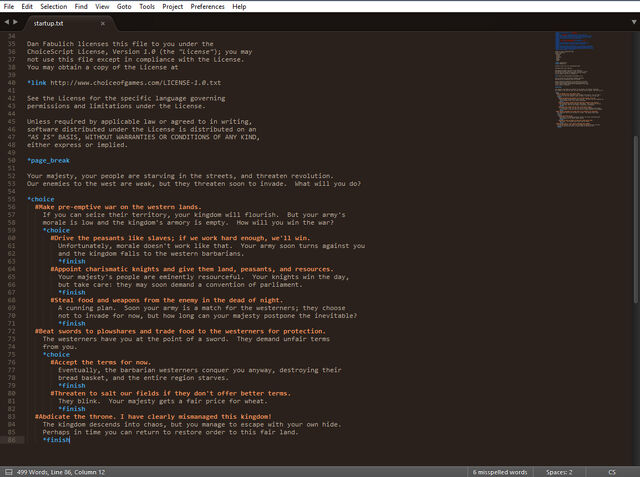Open the tab list dropdown arrow
The width and height of the screenshot is (640, 477).
pos(634,22)
